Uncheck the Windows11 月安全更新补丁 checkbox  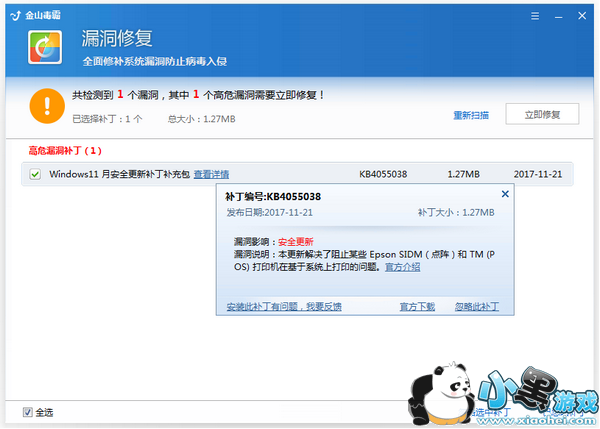[x=35, y=175]
